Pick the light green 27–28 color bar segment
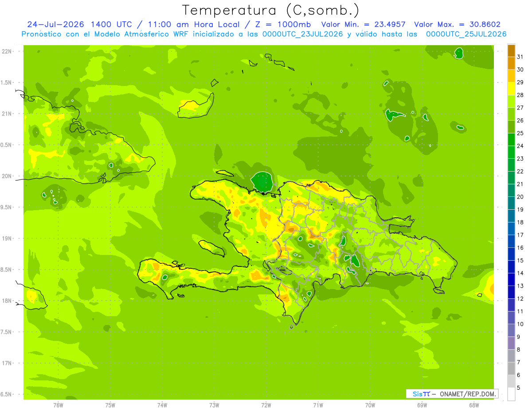Screen dimensions: 532x411 coord(511,101)
